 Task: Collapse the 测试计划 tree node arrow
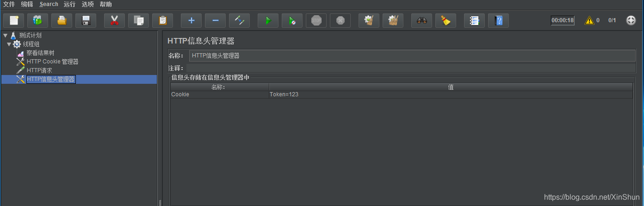5,35
